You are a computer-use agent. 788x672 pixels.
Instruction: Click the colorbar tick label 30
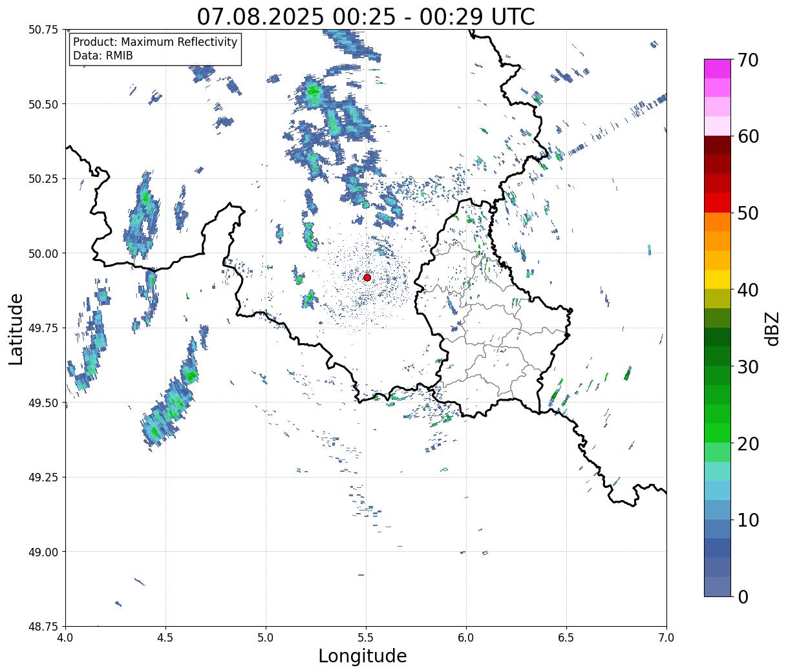[747, 366]
